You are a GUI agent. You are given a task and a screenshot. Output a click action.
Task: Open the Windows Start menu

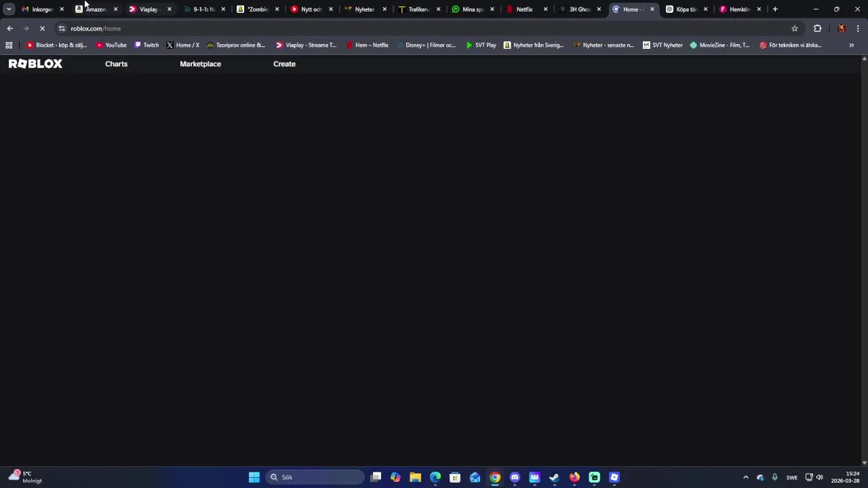click(x=254, y=477)
